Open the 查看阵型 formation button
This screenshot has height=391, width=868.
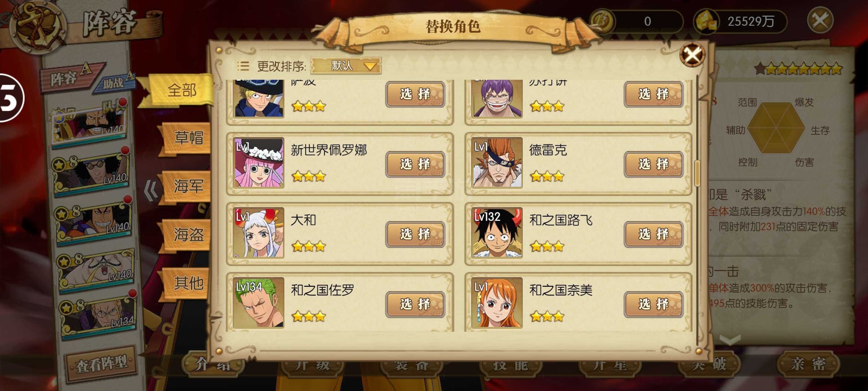tap(101, 364)
